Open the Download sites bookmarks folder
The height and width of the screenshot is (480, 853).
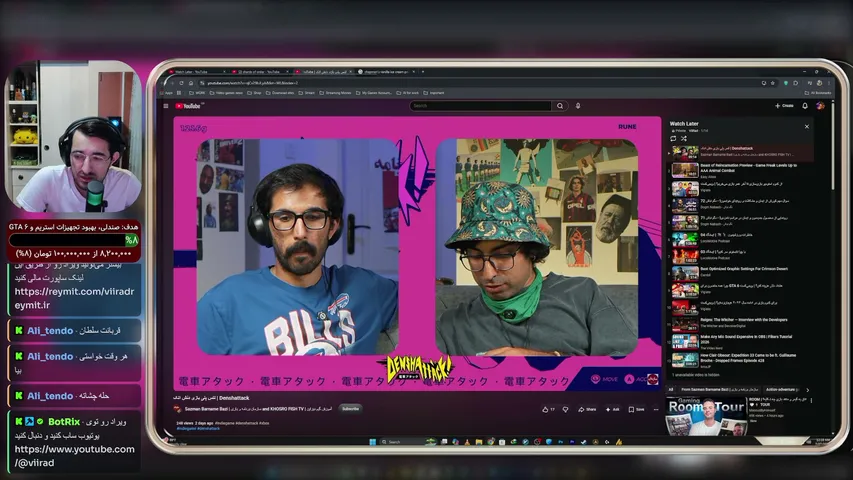click(280, 93)
